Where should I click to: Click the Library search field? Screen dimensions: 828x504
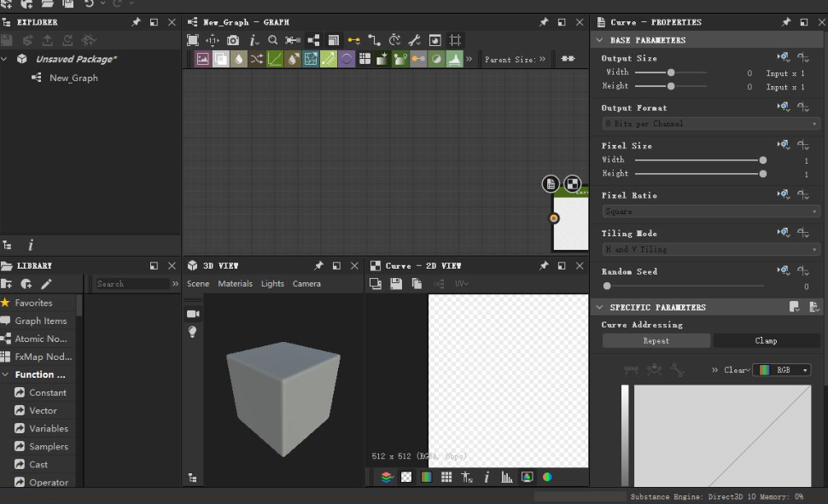tap(132, 284)
